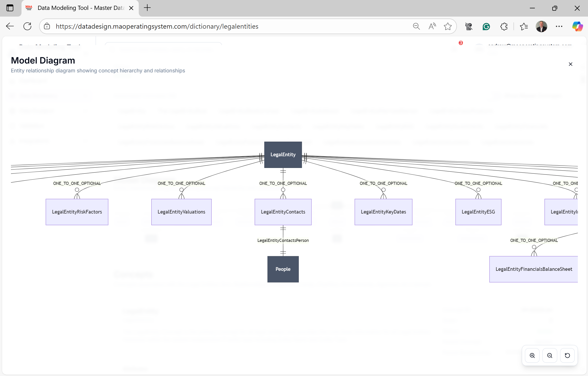The width and height of the screenshot is (588, 376).
Task: Close the Model Diagram dialog
Action: [570, 64]
